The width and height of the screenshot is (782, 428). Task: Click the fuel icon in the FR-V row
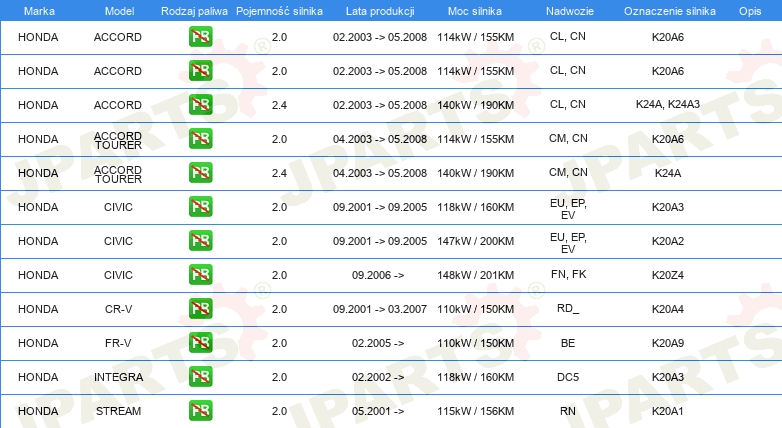point(200,343)
